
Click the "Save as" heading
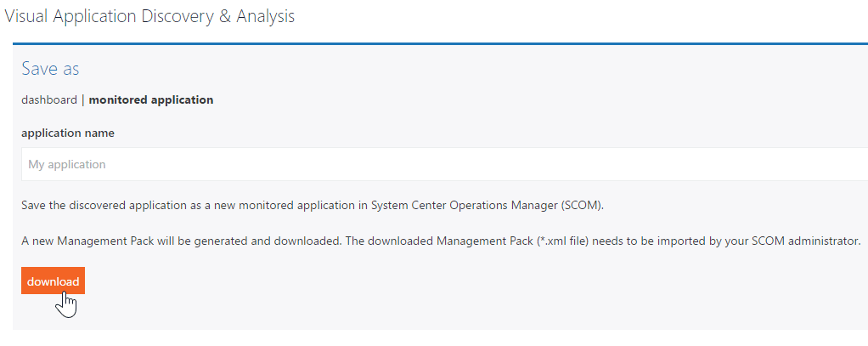[50, 69]
